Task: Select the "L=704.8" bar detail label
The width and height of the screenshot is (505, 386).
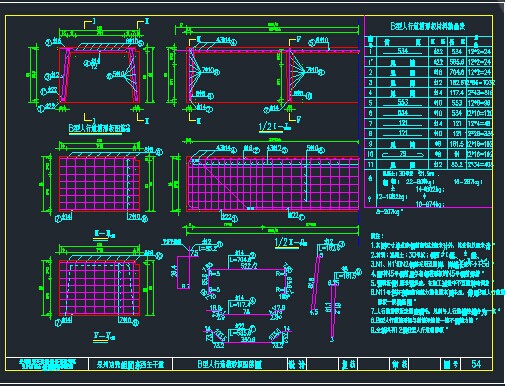Action: coord(239,261)
